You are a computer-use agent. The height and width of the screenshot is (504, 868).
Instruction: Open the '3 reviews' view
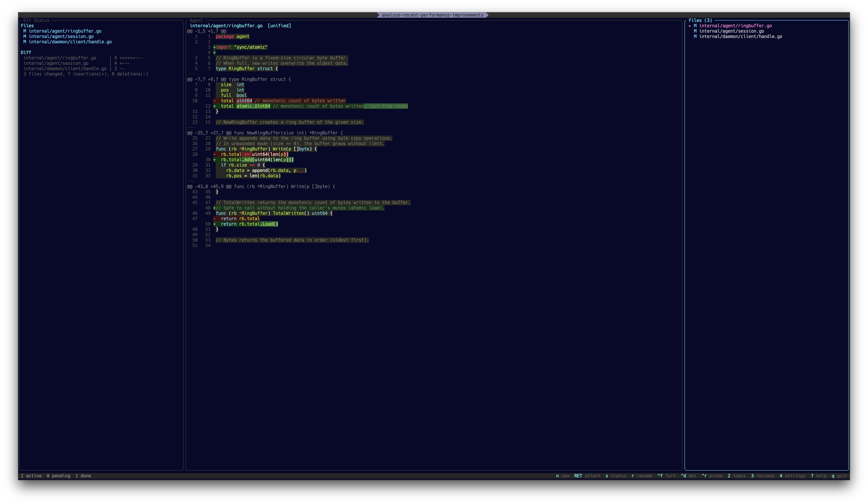pos(763,476)
